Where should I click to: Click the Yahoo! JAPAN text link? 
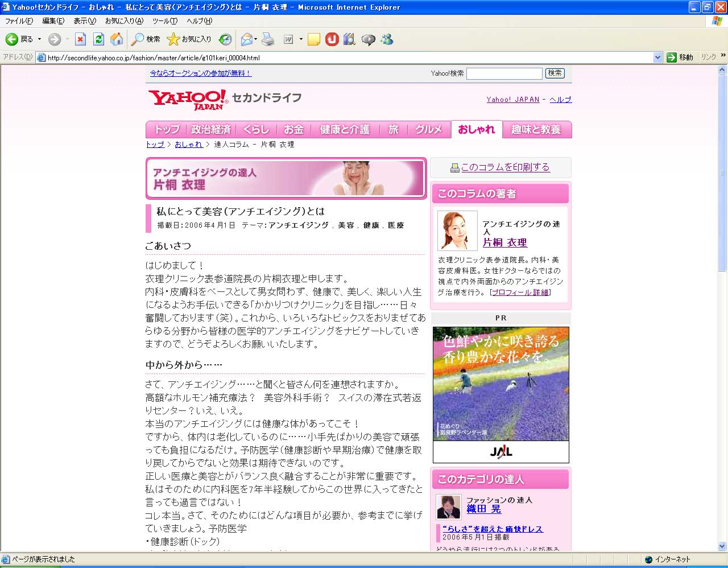pyautogui.click(x=513, y=100)
